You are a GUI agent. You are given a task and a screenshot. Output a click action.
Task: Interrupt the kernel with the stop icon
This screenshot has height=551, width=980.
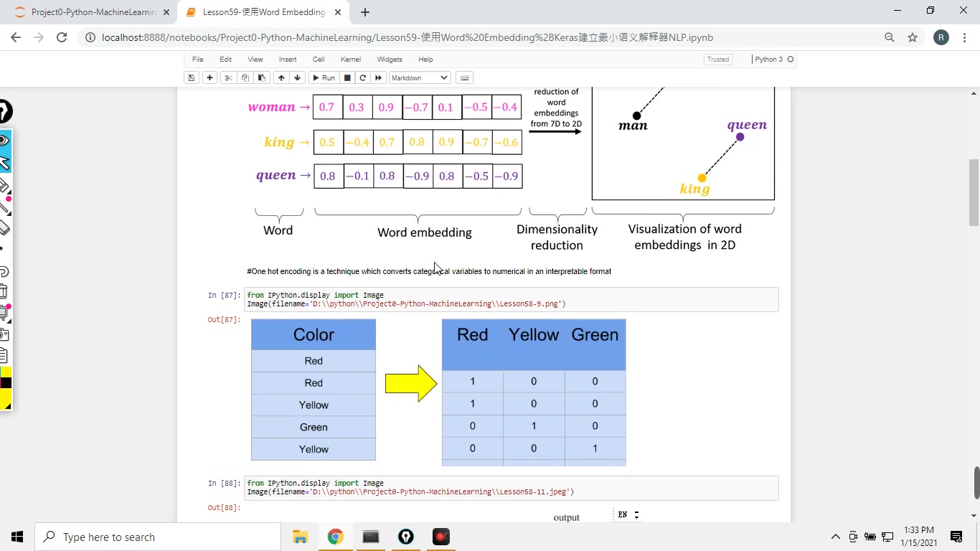348,77
